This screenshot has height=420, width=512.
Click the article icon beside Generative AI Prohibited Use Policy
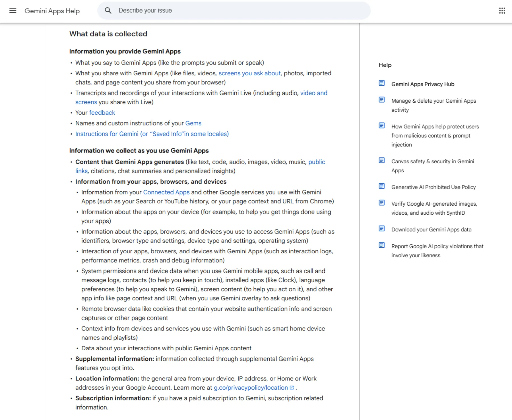382,186
